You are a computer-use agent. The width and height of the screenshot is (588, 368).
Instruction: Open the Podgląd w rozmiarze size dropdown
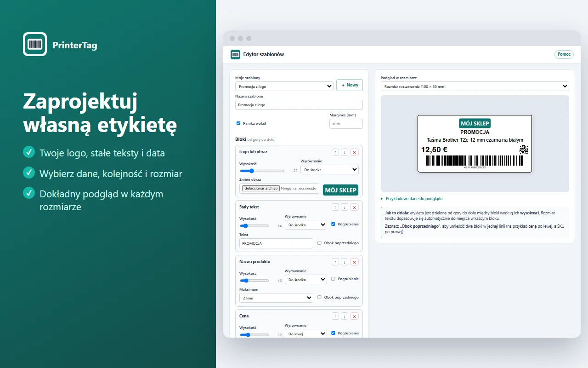tap(475, 86)
